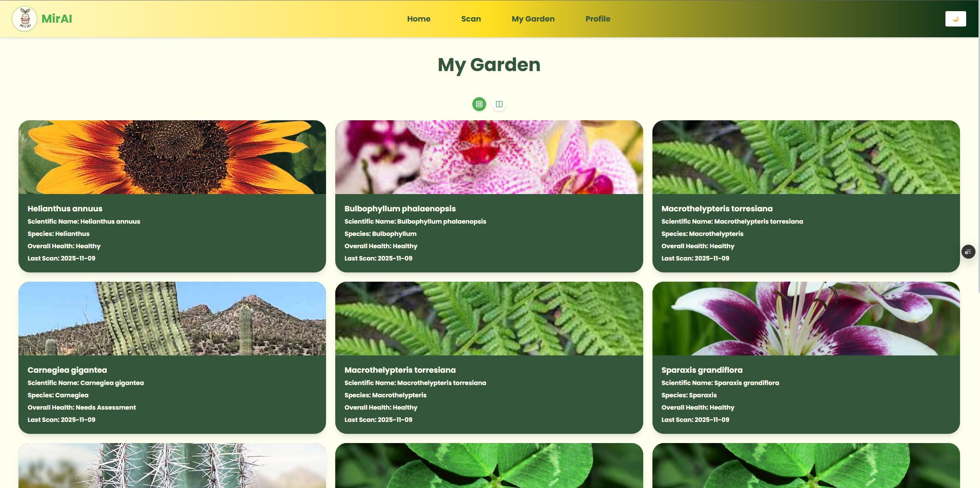Viewport: 980px width, 488px height.
Task: Switch to split column view
Action: pyautogui.click(x=499, y=104)
